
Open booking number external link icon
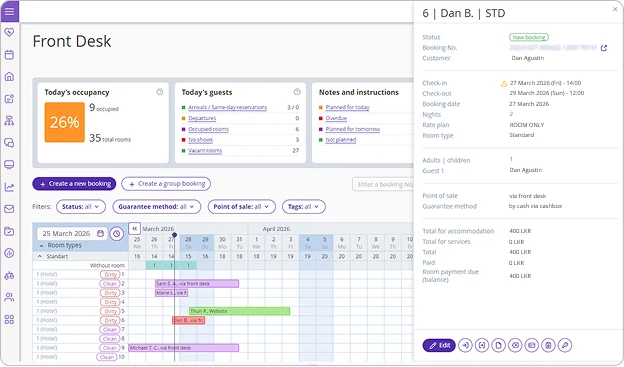[x=604, y=48]
